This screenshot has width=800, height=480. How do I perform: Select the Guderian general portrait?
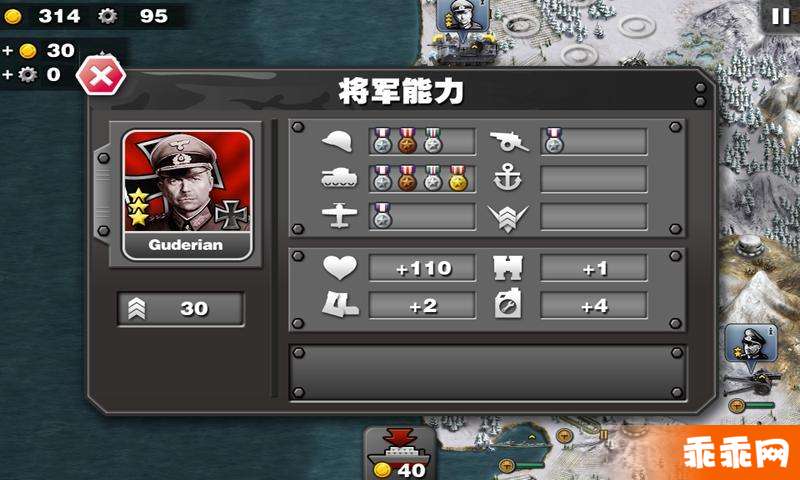187,194
